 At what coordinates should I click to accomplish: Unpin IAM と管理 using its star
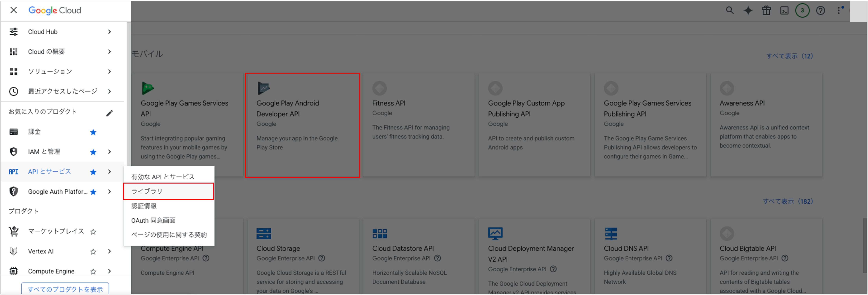(x=93, y=152)
